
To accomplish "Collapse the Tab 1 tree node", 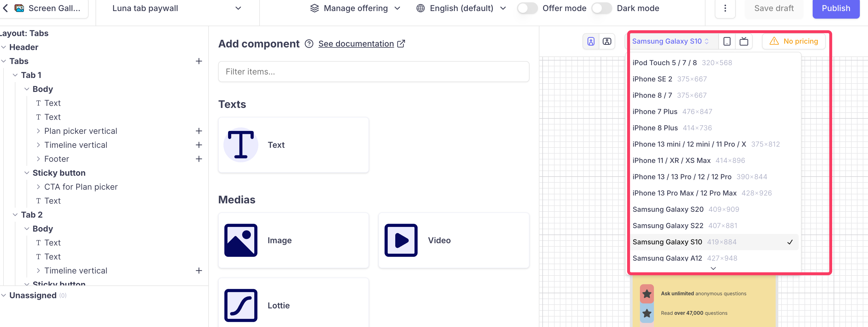I will click(15, 75).
